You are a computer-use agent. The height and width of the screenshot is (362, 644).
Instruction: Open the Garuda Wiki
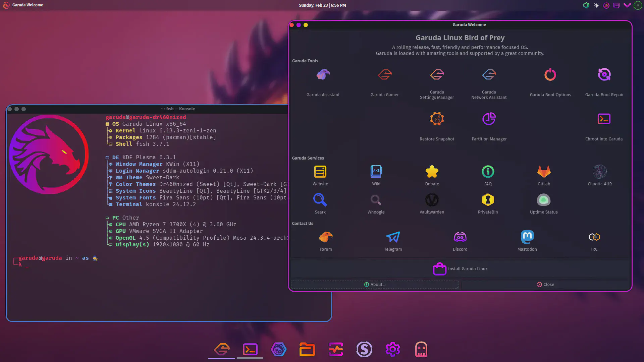[376, 174]
